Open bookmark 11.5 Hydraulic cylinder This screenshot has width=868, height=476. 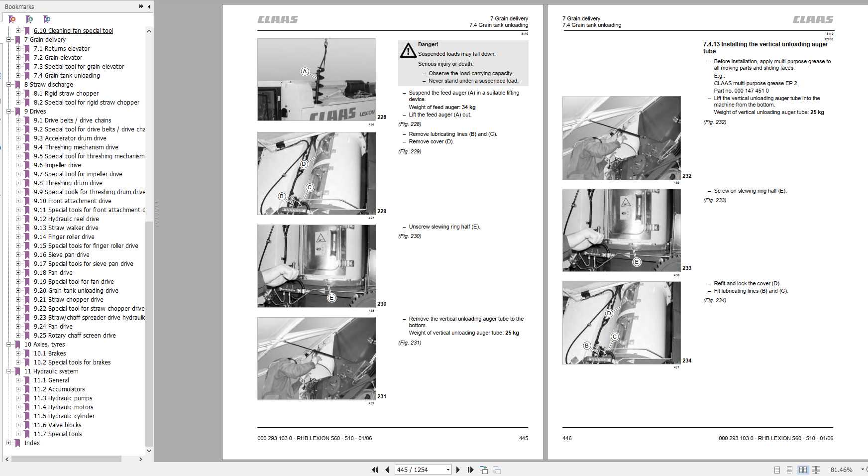tap(64, 416)
